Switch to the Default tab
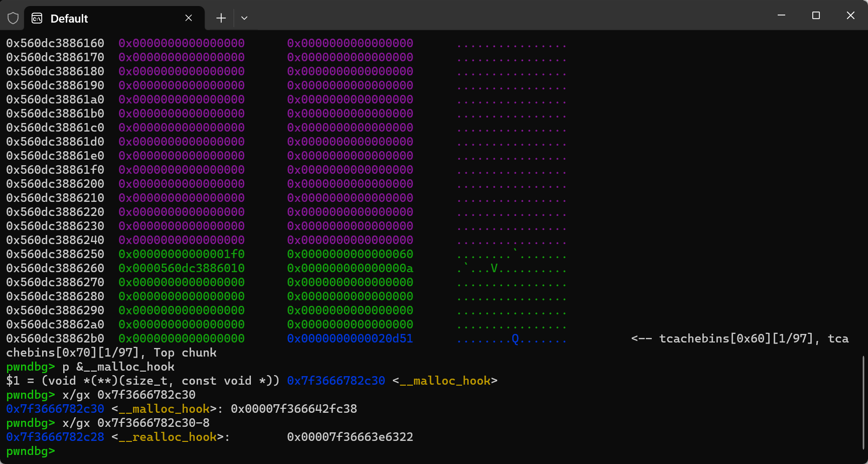This screenshot has height=464, width=868. click(x=100, y=18)
